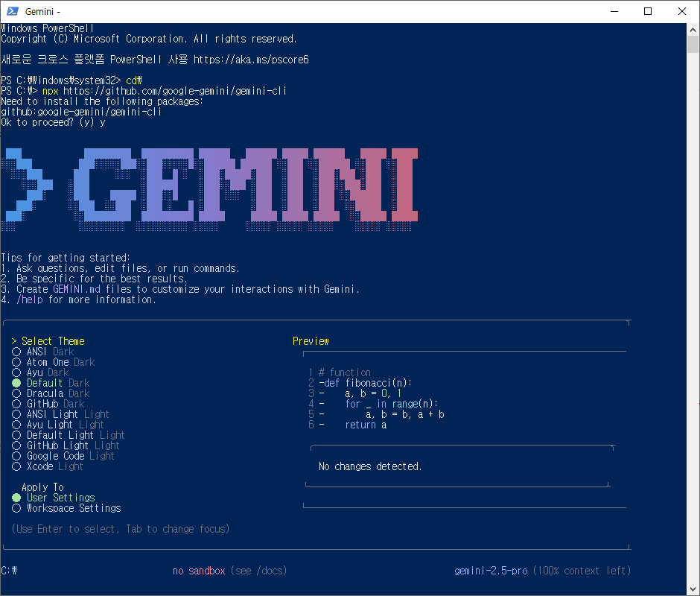
Task: Maximize the Gemini PowerShell window
Action: click(x=648, y=11)
